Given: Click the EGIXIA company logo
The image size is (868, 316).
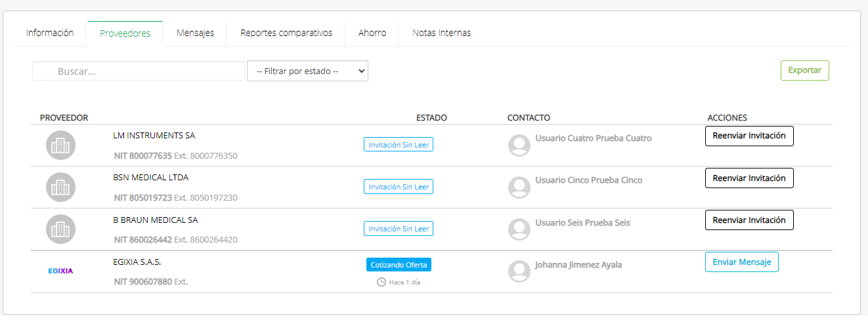Looking at the screenshot, I should (x=60, y=271).
